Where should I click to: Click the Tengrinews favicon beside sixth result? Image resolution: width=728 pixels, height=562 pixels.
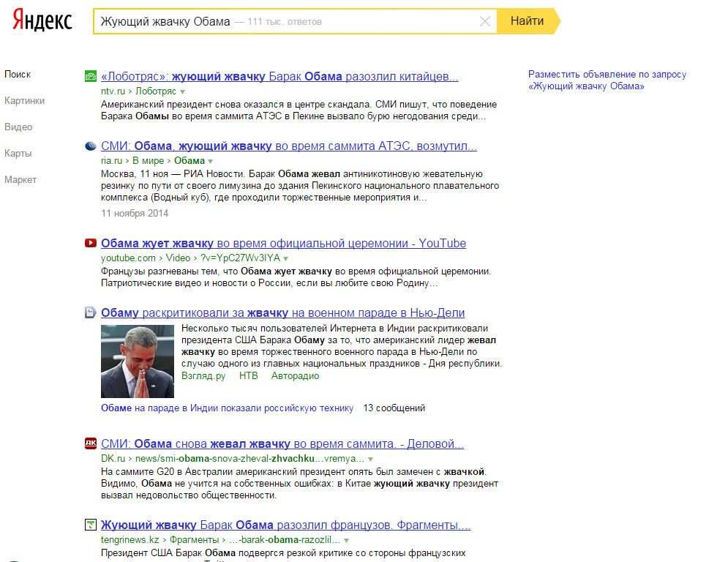[x=91, y=525]
